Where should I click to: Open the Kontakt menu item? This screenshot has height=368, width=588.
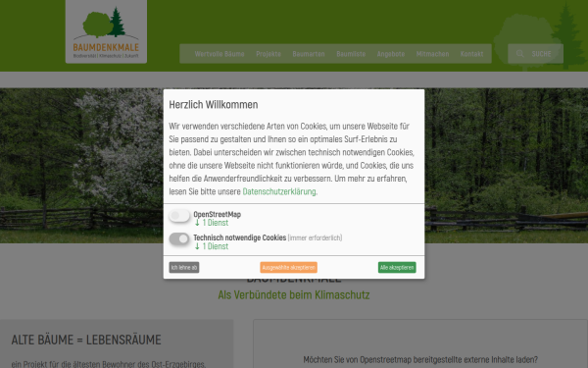[x=471, y=54]
